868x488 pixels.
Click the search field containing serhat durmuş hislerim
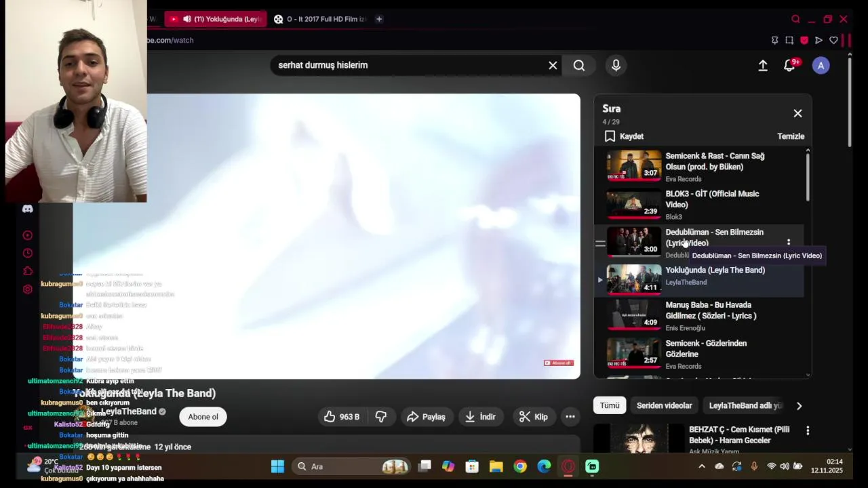click(410, 65)
